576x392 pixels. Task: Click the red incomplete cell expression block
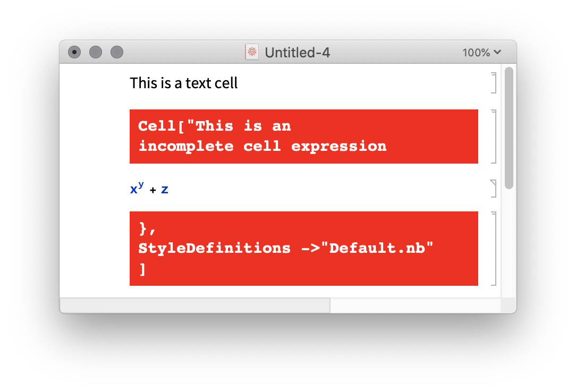pos(303,137)
